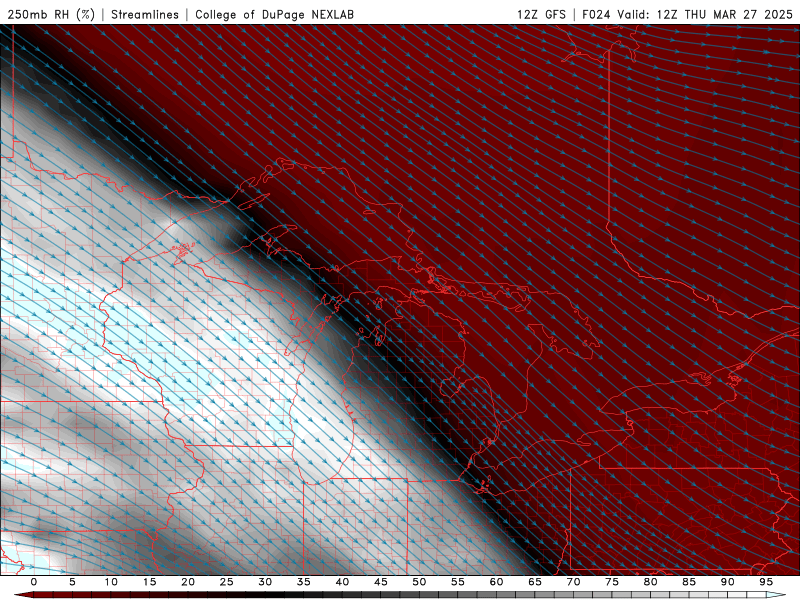
Task: Click 'College of DuPage NEXLAB' text
Action: [x=274, y=14]
